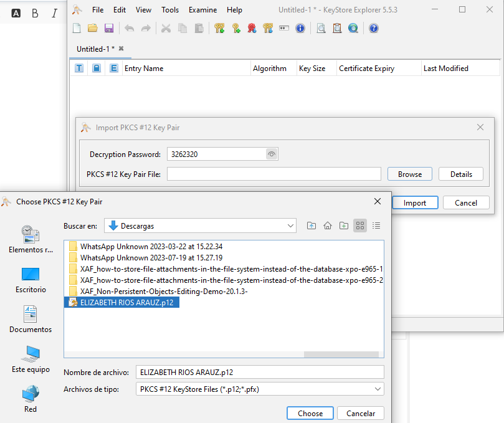Open Elementos recientes shortcut
This screenshot has height=423, width=504.
tap(31, 239)
